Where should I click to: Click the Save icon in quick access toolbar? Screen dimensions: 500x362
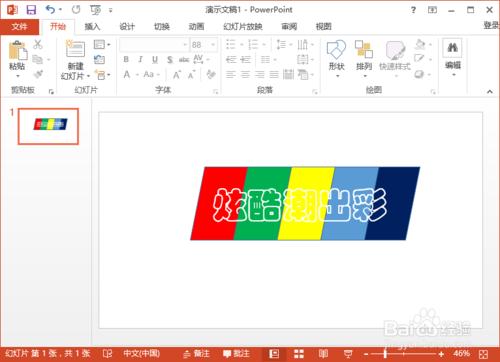coord(31,10)
